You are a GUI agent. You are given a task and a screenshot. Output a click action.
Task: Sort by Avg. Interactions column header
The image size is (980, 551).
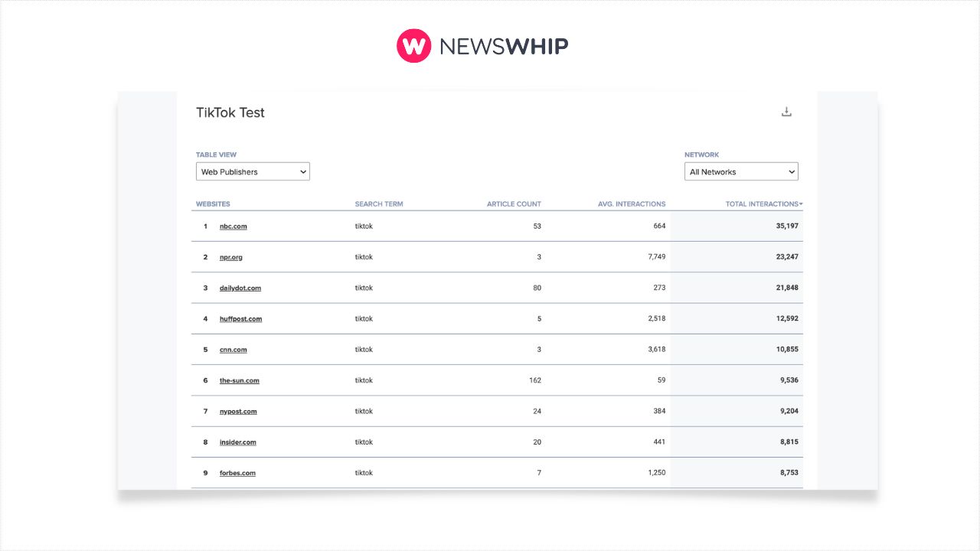[x=632, y=204]
